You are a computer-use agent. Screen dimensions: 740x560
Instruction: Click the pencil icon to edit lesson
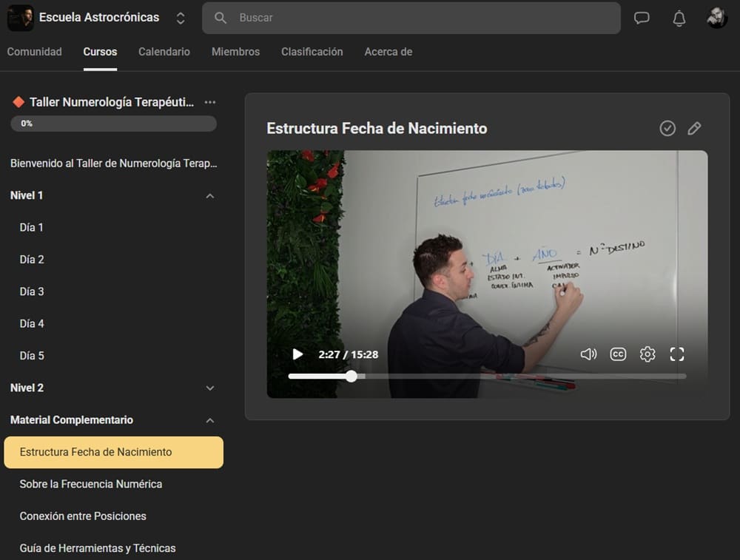pos(694,128)
